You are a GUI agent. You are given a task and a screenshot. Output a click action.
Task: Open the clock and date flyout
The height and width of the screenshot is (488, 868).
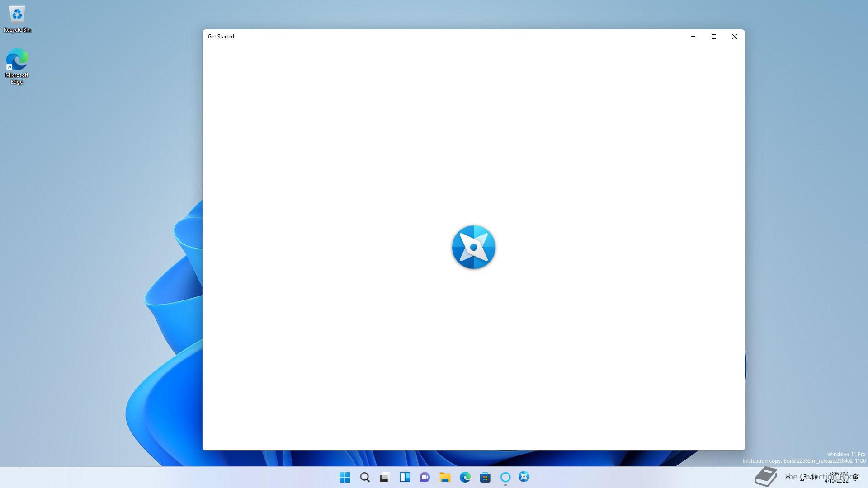click(x=836, y=477)
